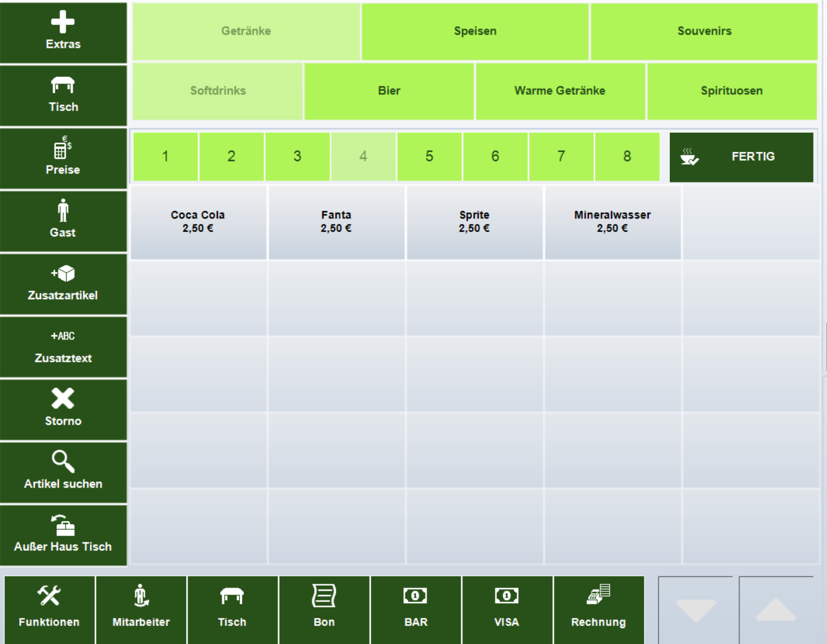This screenshot has width=827, height=644.
Task: Pay with VISA card
Action: click(x=507, y=610)
